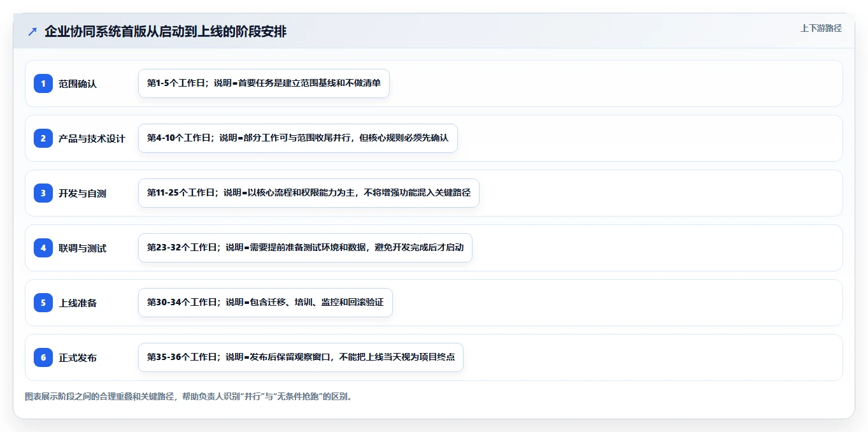This screenshot has height=432, width=868.
Task: Select the 开发与自测 stage label
Action: point(82,193)
